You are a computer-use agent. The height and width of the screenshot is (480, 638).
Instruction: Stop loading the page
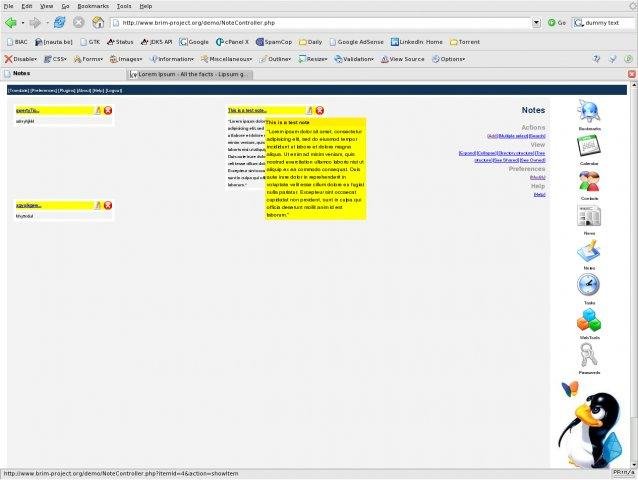click(79, 23)
